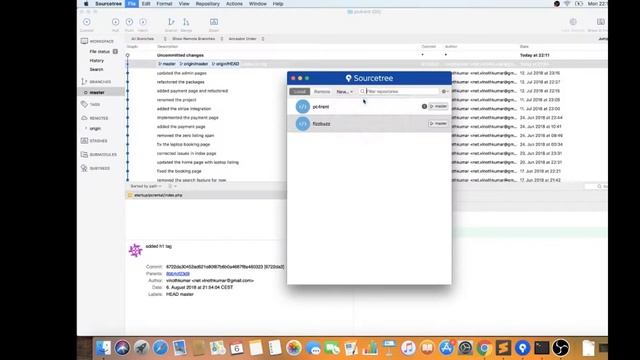Open OBS from the Dock
The image size is (640, 360).
[560, 348]
